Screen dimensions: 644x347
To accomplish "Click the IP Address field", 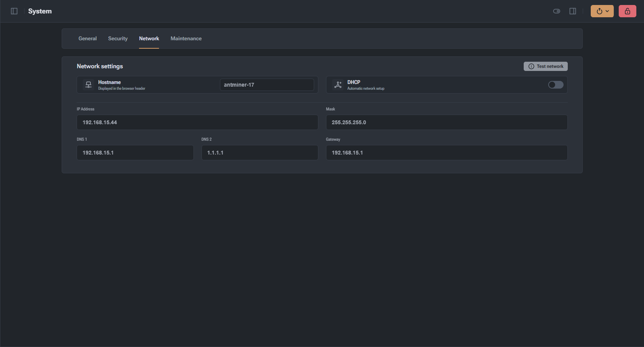I will click(197, 122).
